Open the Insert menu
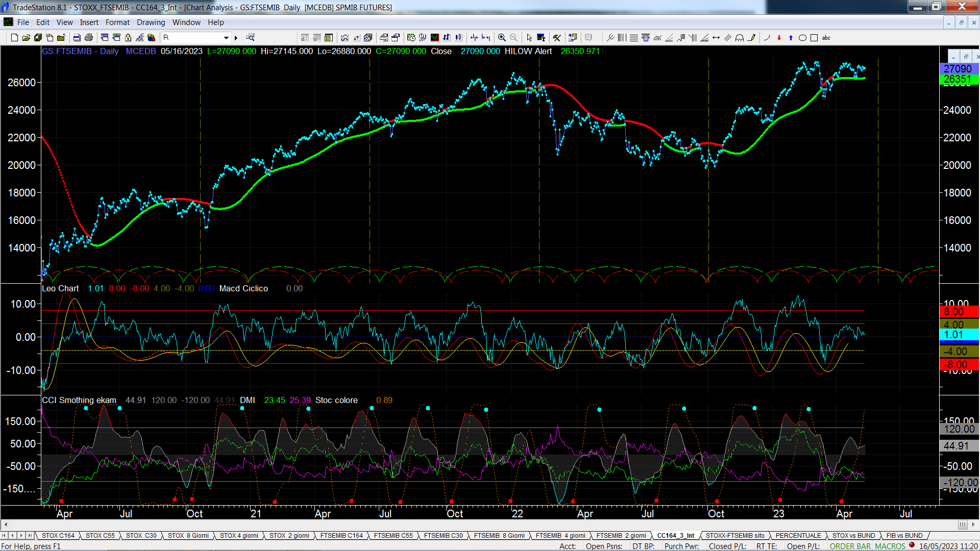The height and width of the screenshot is (551, 980). (89, 22)
